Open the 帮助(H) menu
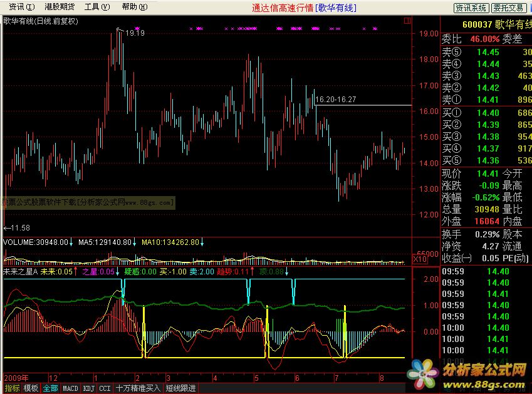Viewport: 532px width, 394px height. pos(135,7)
